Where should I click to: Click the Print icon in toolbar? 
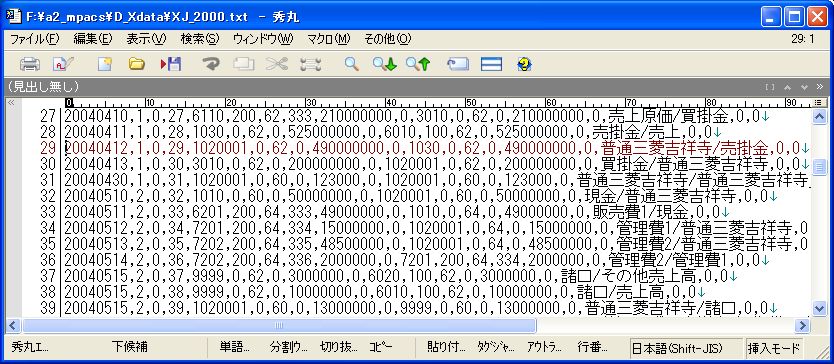point(30,64)
